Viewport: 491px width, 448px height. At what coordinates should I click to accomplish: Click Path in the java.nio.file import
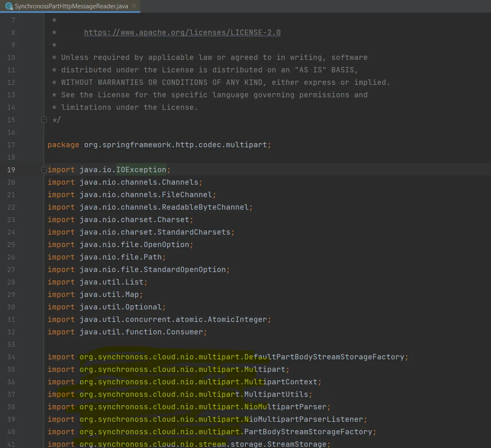click(152, 257)
